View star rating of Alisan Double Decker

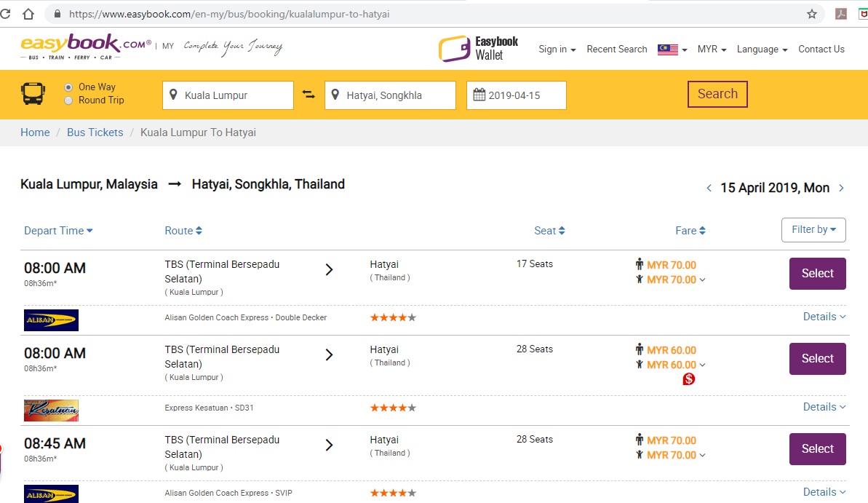[x=393, y=317]
